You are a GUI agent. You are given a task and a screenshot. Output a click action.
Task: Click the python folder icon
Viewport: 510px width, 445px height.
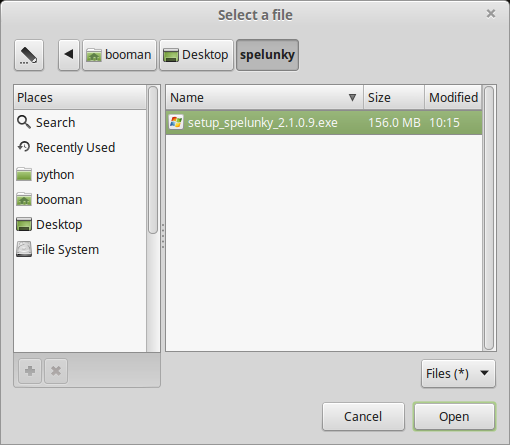pos(24,174)
